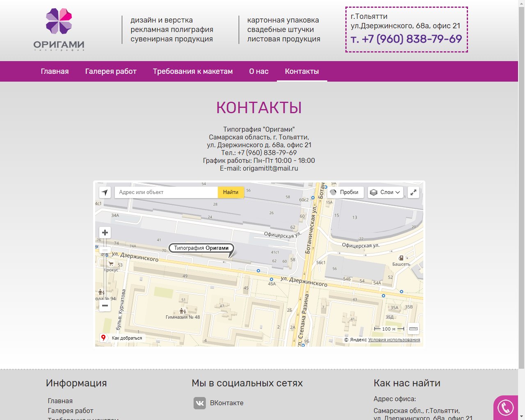525x420 pixels.
Task: Click the red pin next to Как добраться
Action: (104, 338)
